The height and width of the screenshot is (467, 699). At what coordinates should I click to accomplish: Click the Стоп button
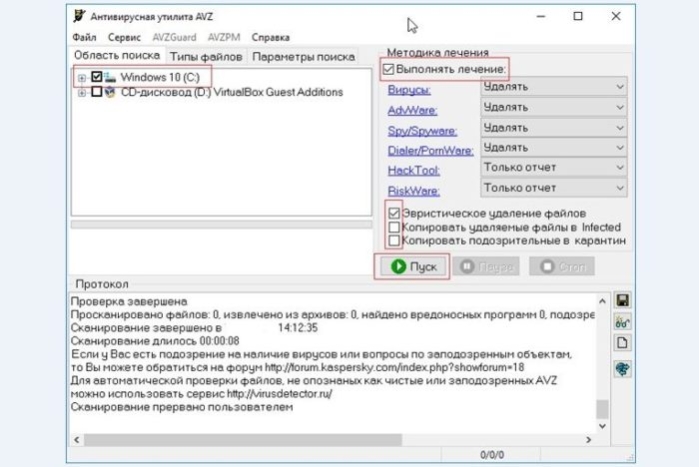(562, 266)
